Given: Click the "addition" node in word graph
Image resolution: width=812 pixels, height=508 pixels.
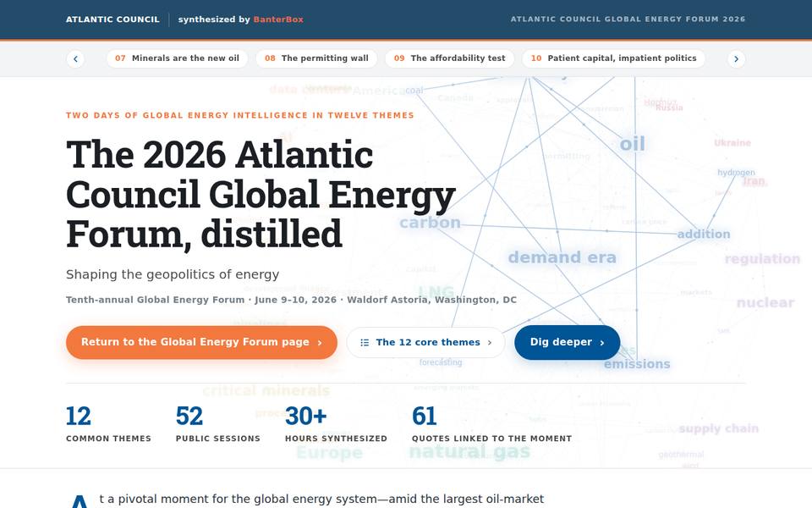Looking at the screenshot, I should 704,234.
